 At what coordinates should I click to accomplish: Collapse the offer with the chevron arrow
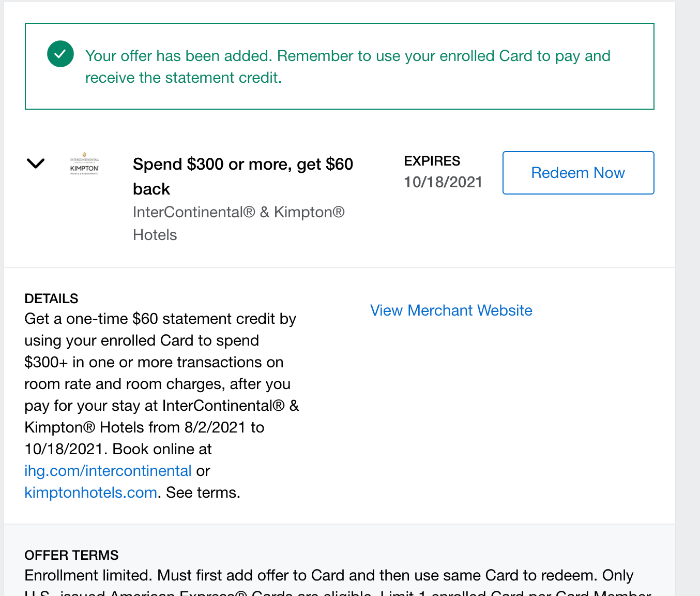36,163
